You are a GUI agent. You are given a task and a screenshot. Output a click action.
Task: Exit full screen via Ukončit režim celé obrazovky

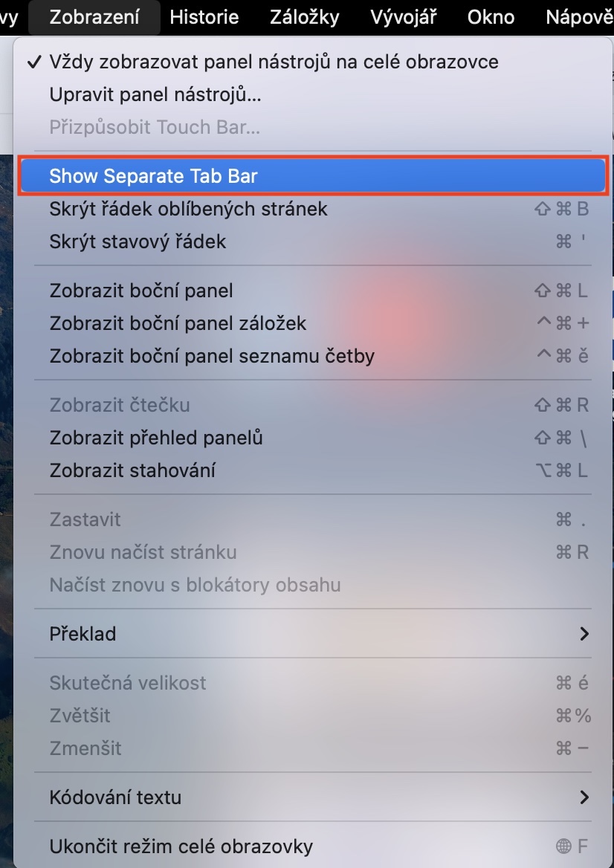point(181,846)
